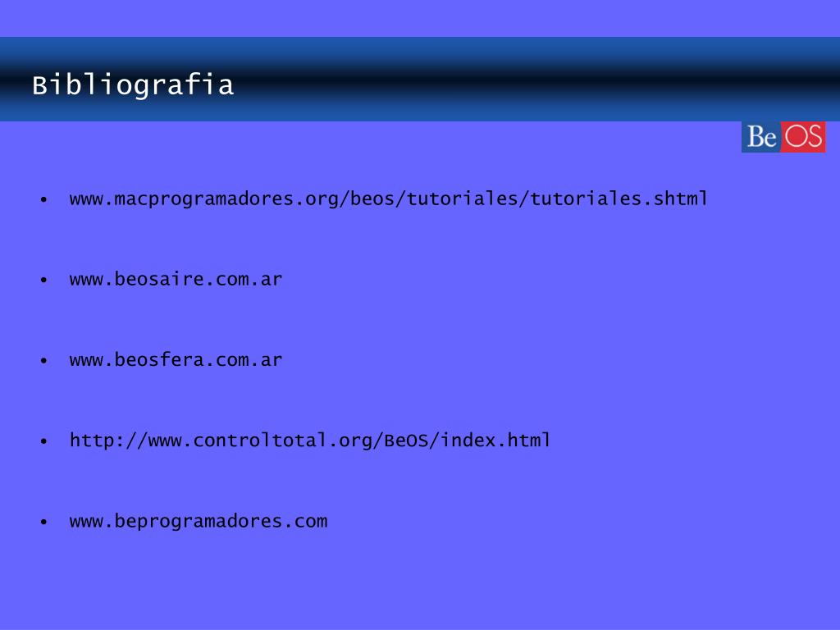Open the www.beosaire.com.ar link

point(176,279)
